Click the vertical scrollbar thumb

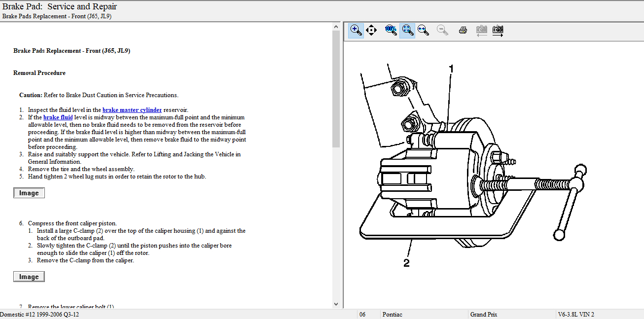(x=336, y=89)
